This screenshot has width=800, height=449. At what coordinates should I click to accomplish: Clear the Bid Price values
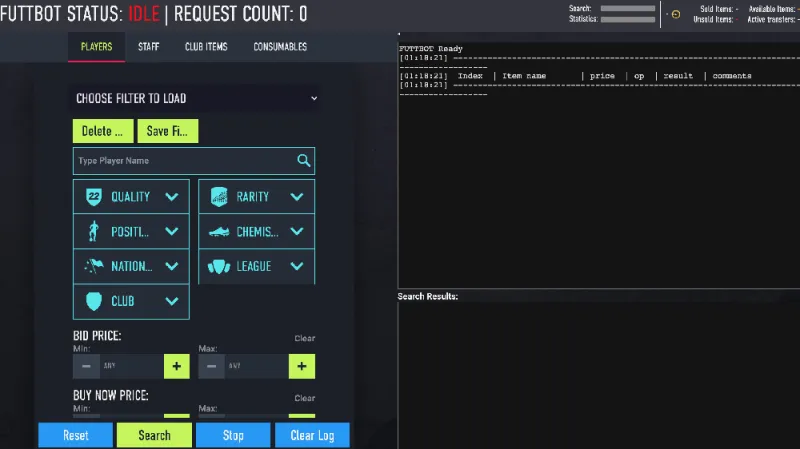pyautogui.click(x=305, y=338)
